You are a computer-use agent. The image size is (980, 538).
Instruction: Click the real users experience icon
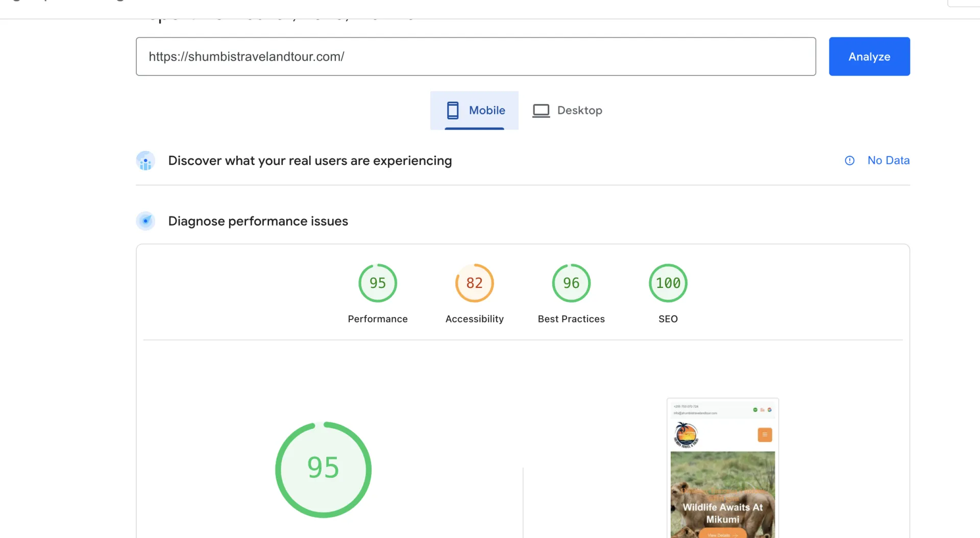pos(145,161)
